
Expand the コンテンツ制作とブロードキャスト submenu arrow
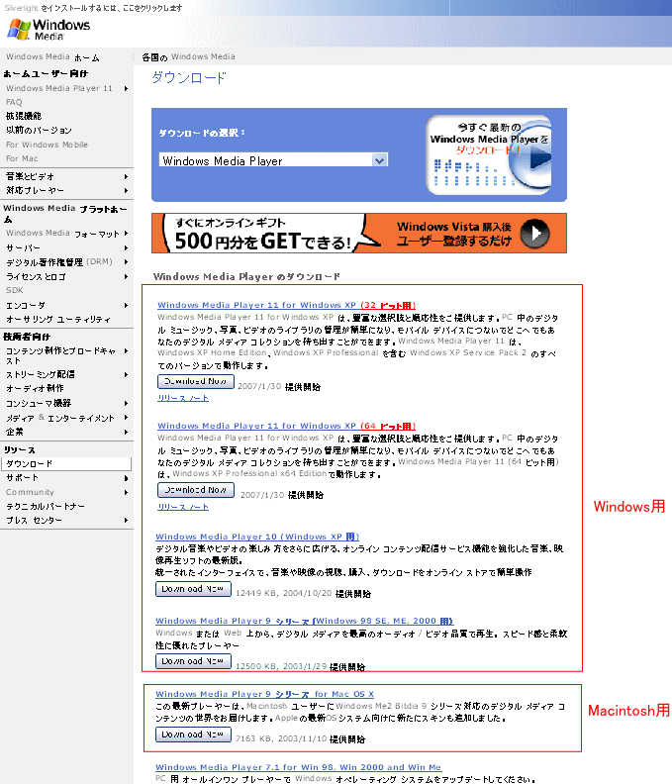126,351
